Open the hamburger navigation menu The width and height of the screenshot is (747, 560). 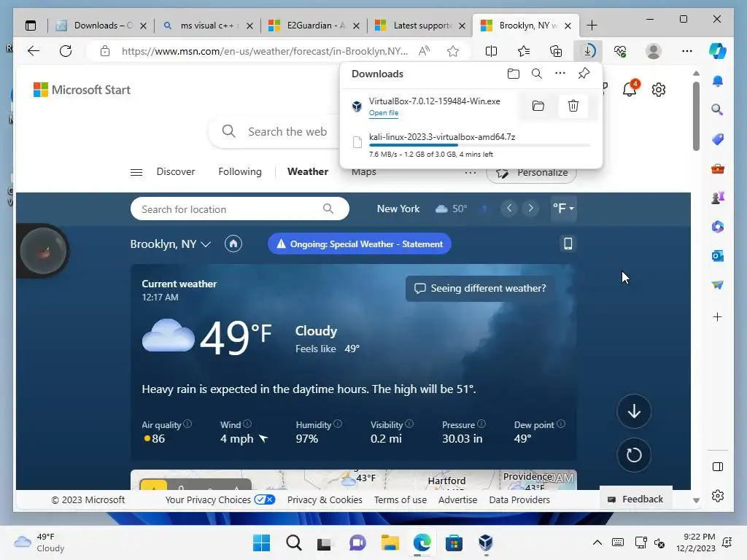pyautogui.click(x=136, y=172)
